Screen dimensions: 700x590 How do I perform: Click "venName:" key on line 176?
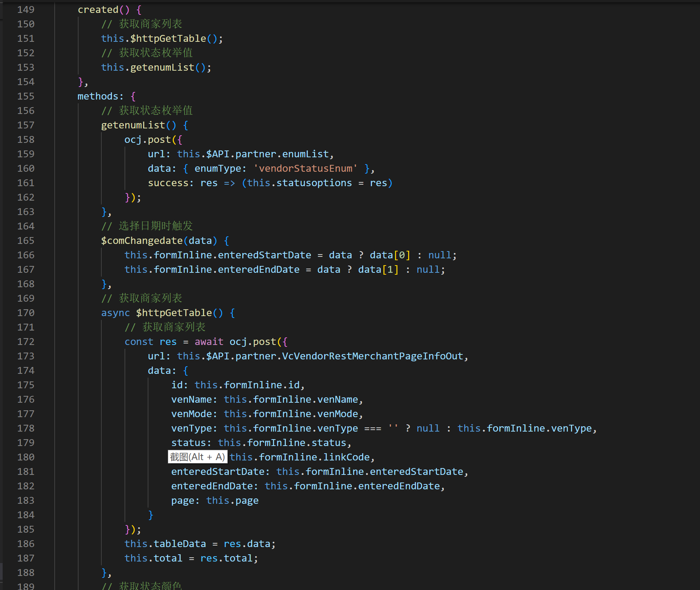(194, 399)
